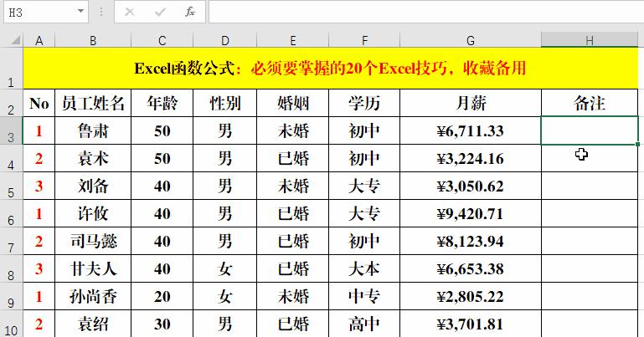Select column A header
This screenshot has height=337, width=644.
coord(39,41)
